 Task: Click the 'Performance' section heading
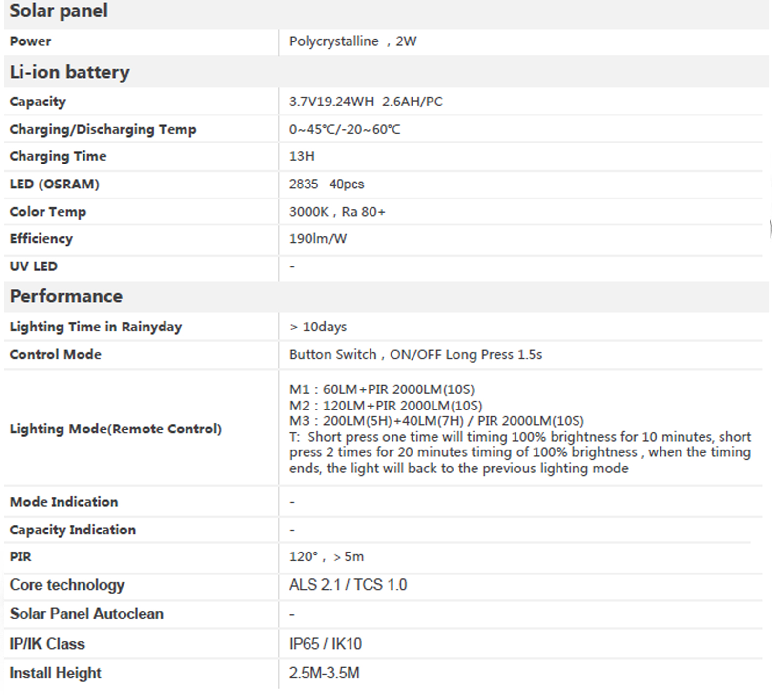coord(66,296)
